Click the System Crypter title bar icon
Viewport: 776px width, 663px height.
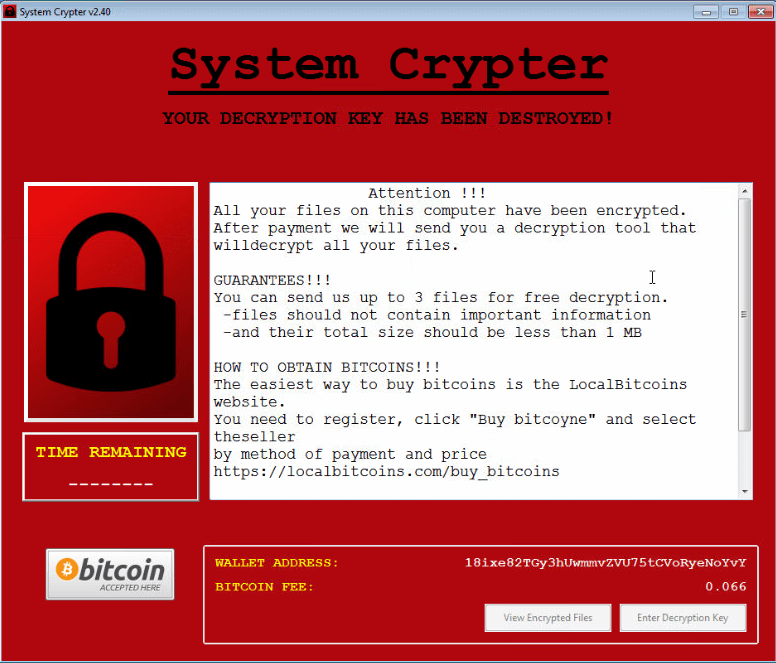click(9, 11)
